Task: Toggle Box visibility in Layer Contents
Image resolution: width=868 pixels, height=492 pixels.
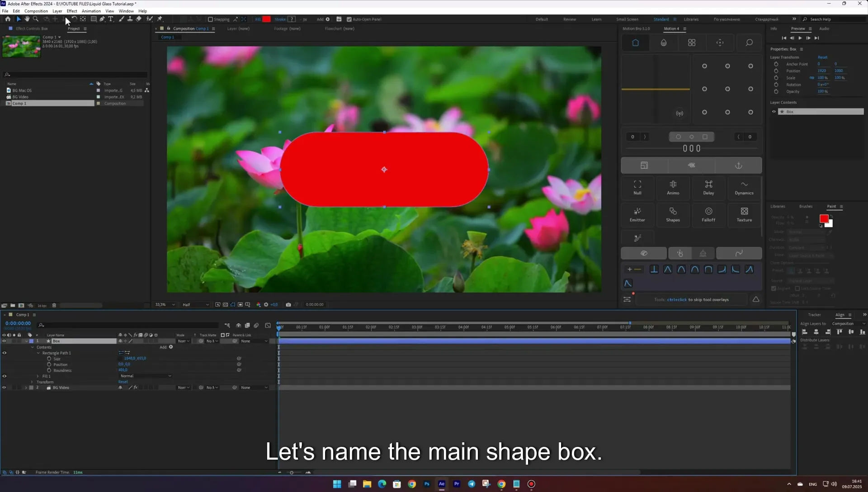Action: 774,112
